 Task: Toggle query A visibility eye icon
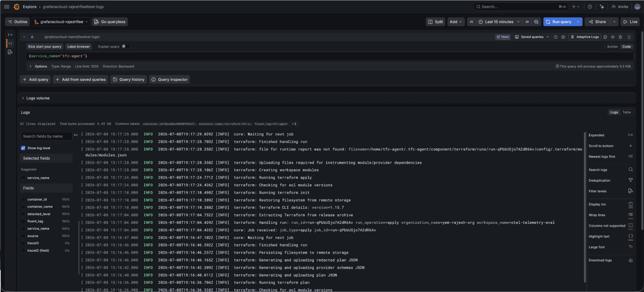pos(613,37)
